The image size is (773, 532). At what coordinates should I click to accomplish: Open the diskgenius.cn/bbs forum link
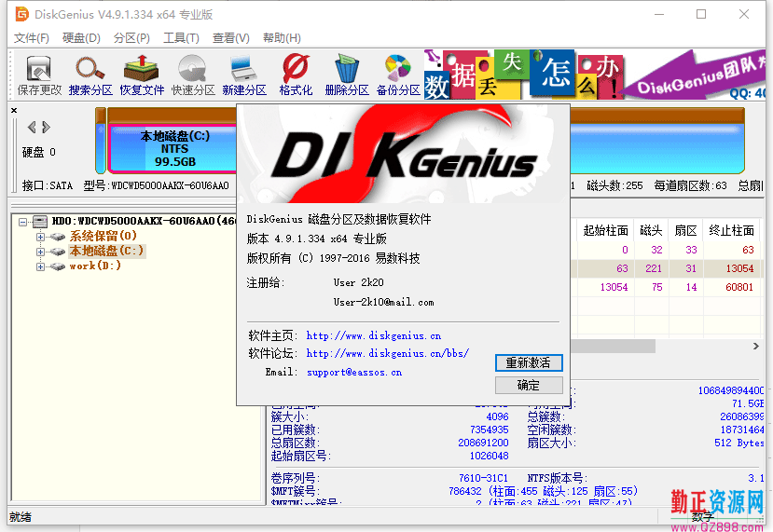[388, 353]
